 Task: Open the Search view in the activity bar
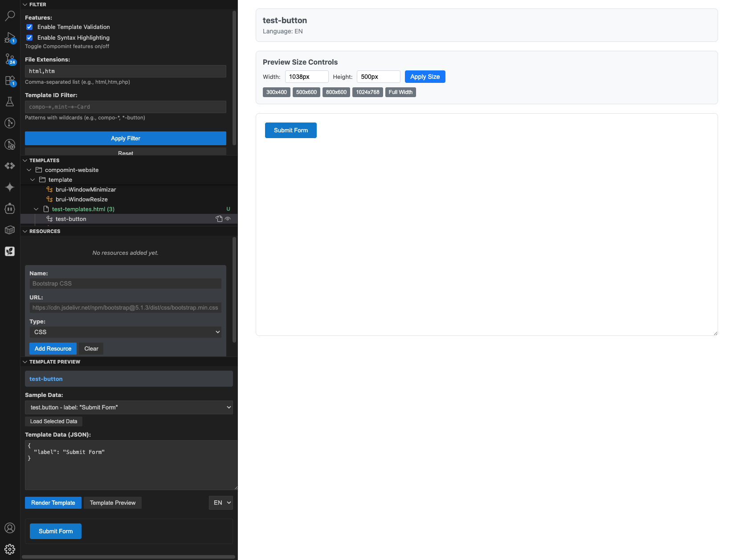pos(10,16)
